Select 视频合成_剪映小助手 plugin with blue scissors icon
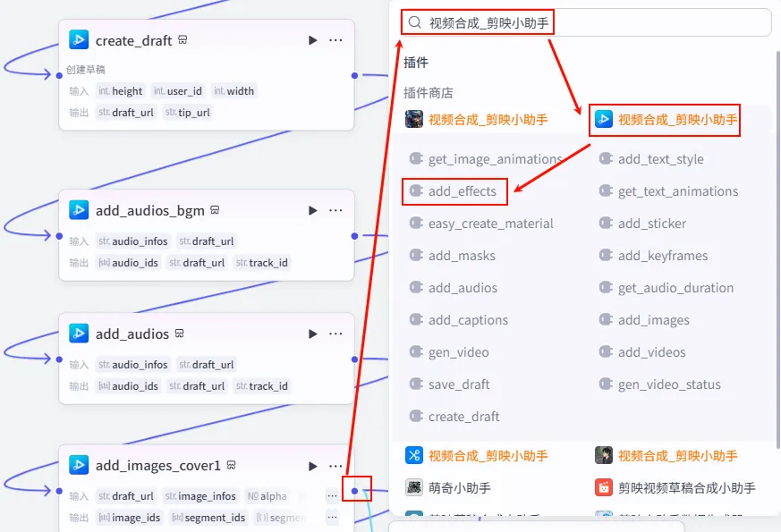 tap(476, 455)
